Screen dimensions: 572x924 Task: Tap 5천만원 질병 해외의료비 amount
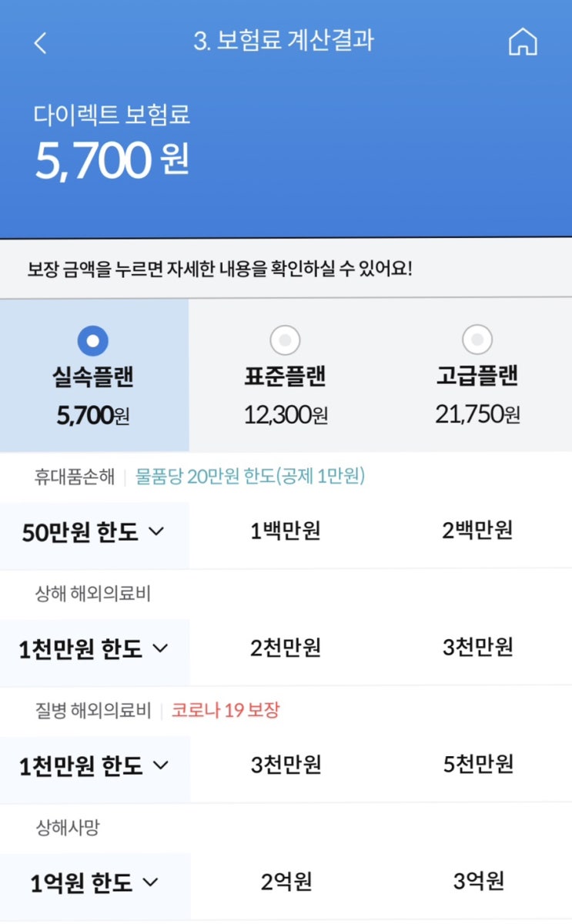click(477, 765)
